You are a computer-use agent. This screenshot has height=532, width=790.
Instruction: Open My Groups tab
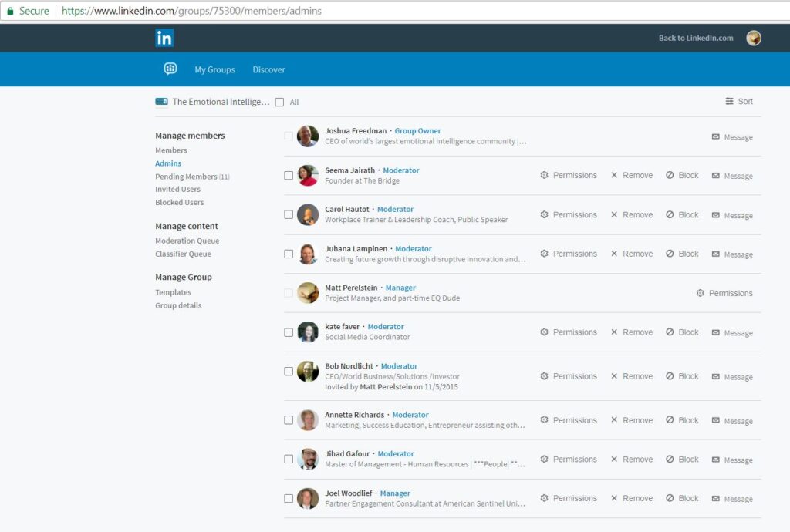pos(214,70)
